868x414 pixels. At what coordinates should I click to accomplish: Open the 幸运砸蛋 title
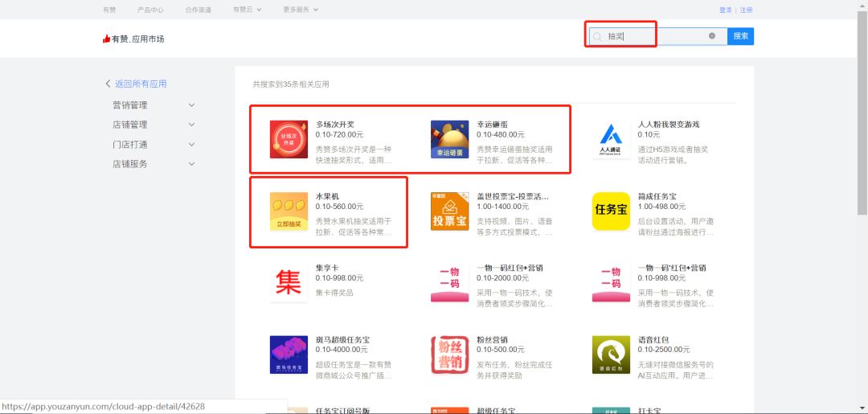click(492, 125)
